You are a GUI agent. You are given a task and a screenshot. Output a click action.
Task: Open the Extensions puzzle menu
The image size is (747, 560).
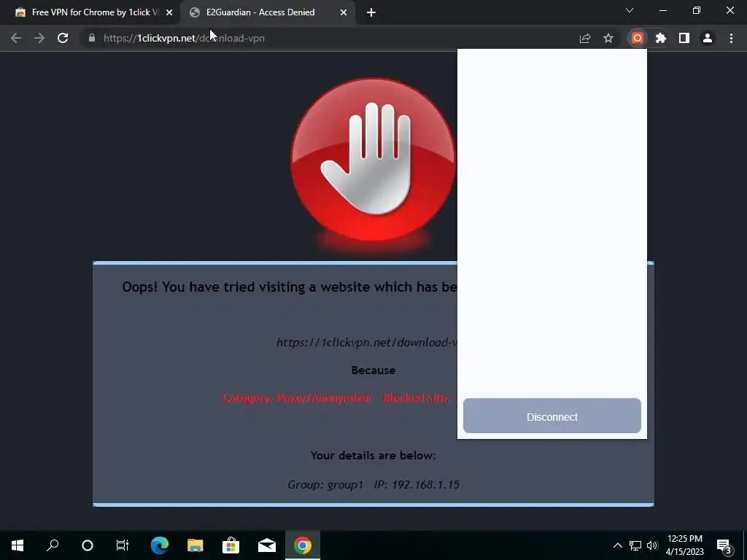(661, 38)
